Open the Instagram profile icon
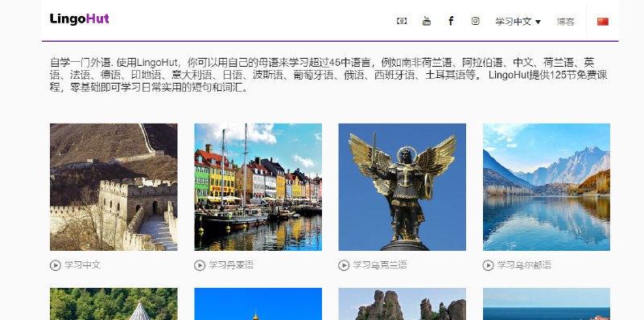The image size is (644, 320). tap(475, 21)
